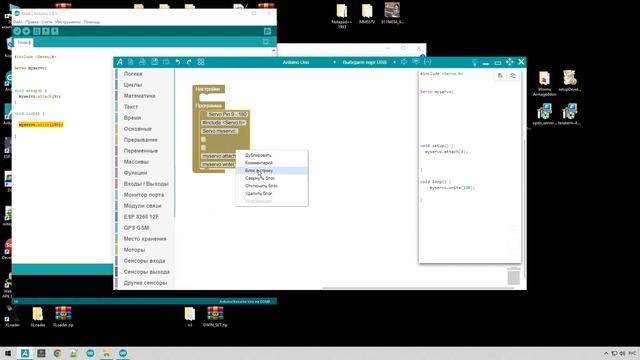Click the '#include <Servo.h>' block
The image size is (640, 360).
[224, 123]
